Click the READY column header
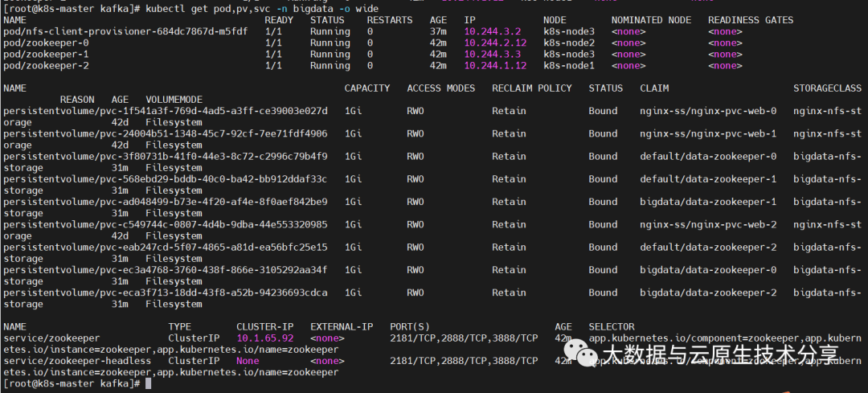868x393 pixels. (279, 20)
